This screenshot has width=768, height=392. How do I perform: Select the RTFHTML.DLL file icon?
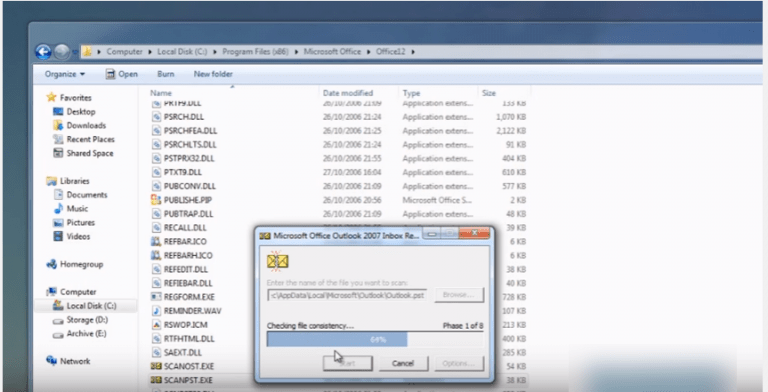tap(156, 339)
